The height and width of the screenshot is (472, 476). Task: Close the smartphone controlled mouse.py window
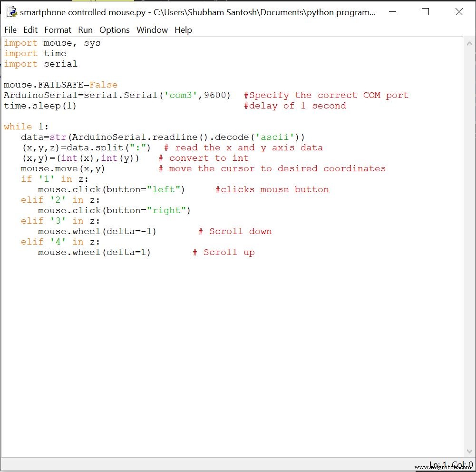point(459,12)
